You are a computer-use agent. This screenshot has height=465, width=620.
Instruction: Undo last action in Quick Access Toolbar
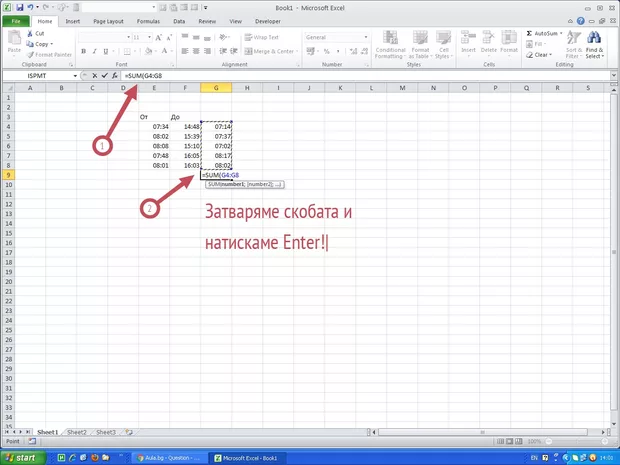31,7
